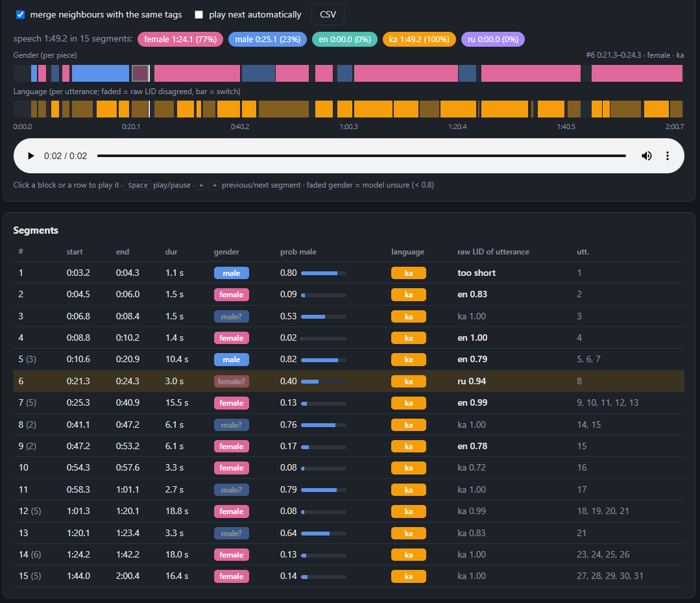Image resolution: width=700 pixels, height=603 pixels.
Task: Click the Segments heading
Action: (36, 230)
